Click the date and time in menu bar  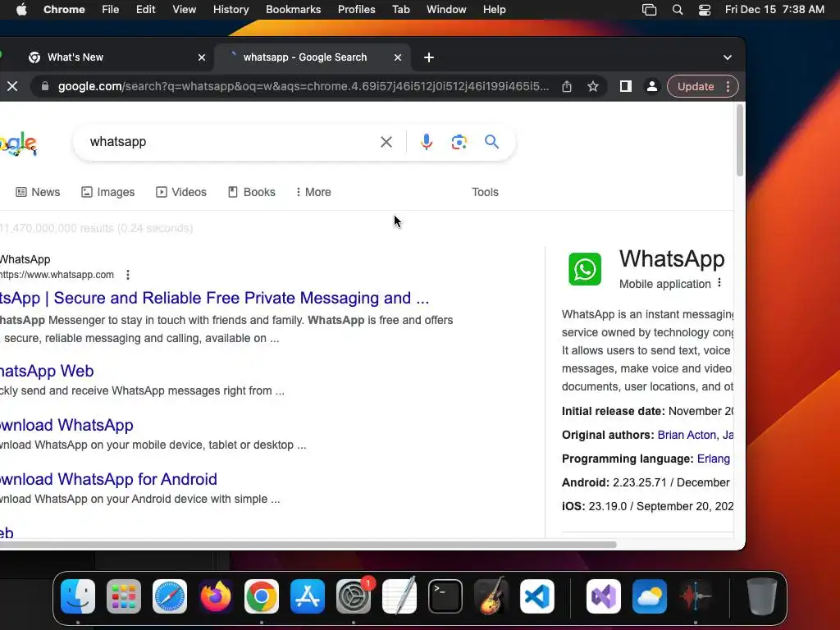point(774,10)
